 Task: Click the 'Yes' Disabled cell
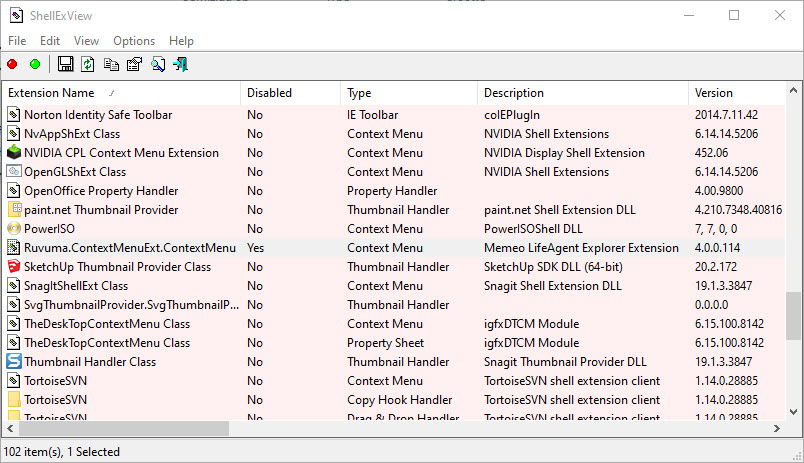tap(255, 248)
